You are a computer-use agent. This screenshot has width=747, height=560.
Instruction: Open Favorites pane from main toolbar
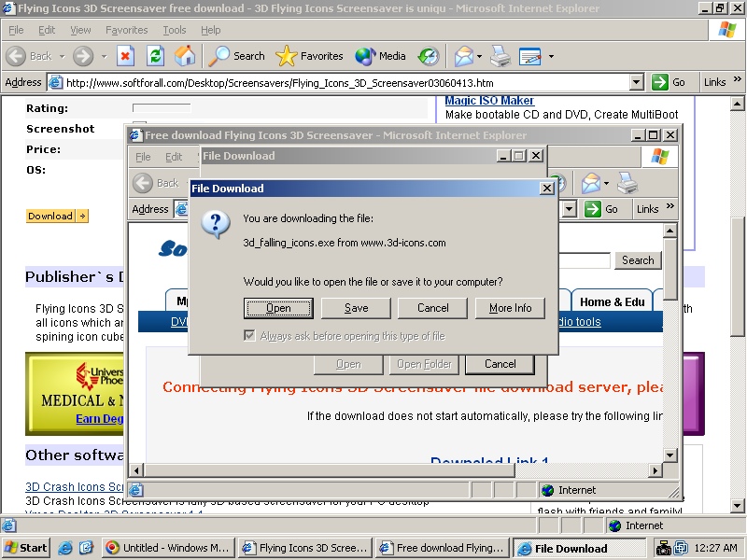pos(309,56)
